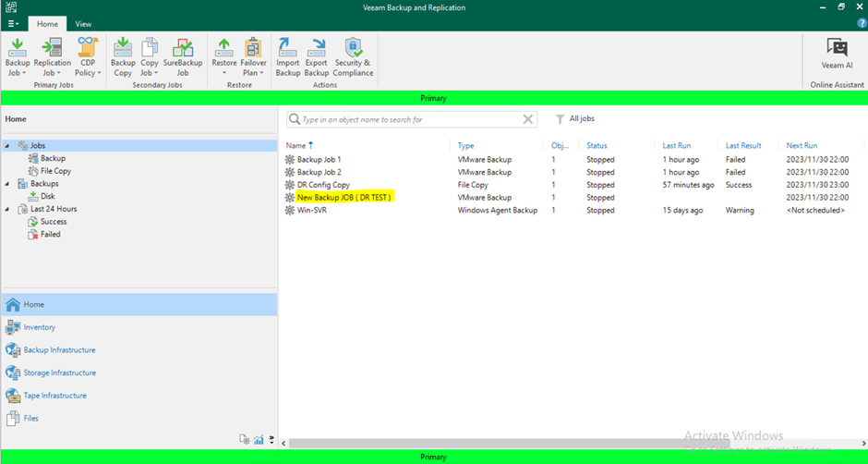Select the DR Config Copy job
Screen dimensions: 868x464
pyautogui.click(x=573, y=185)
